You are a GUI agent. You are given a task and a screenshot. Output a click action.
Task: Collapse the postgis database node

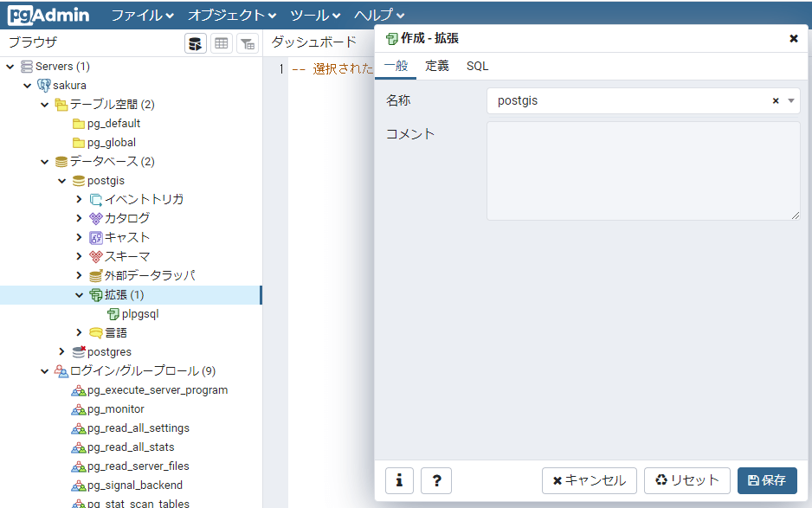tap(62, 181)
